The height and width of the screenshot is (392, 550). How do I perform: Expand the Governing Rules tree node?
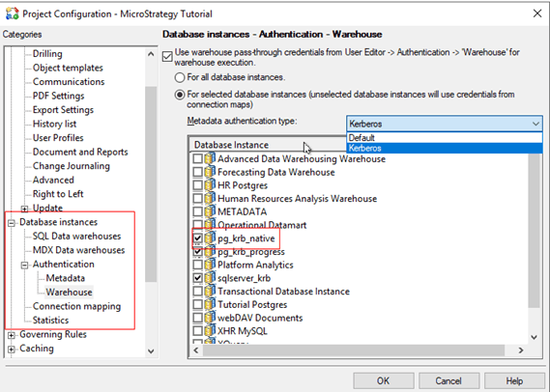(x=12, y=335)
